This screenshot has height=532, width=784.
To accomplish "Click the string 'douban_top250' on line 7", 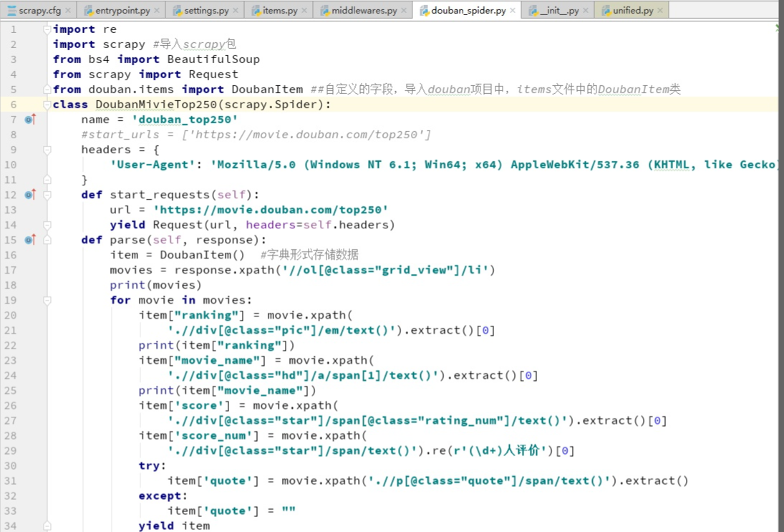I will click(x=185, y=120).
